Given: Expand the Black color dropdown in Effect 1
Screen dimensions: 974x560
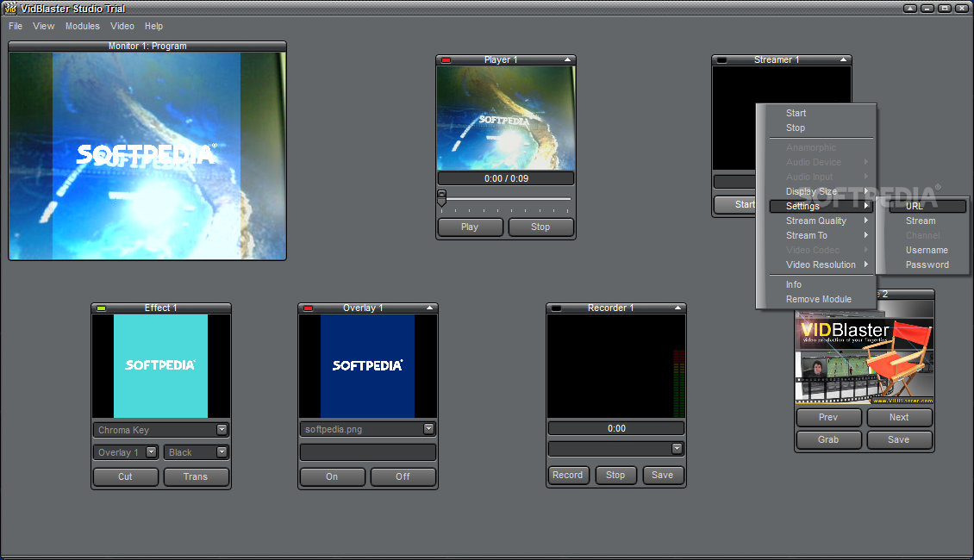Looking at the screenshot, I should (222, 452).
